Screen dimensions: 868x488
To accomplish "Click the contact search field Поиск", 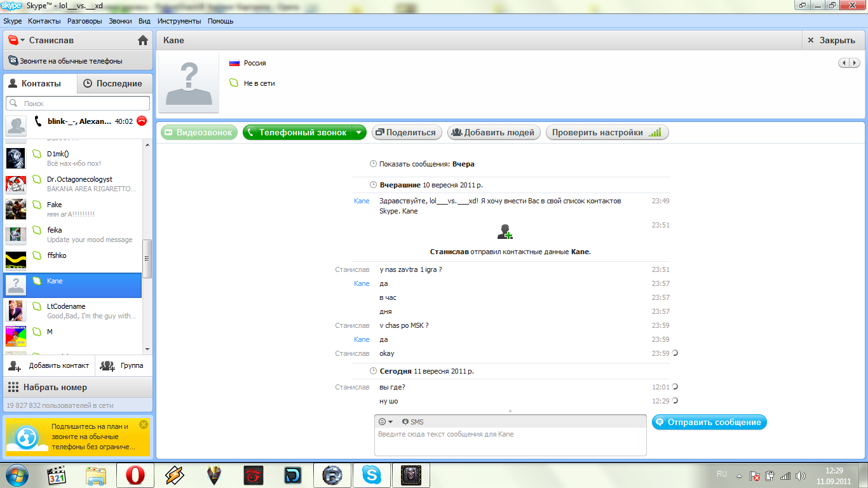I will click(78, 103).
